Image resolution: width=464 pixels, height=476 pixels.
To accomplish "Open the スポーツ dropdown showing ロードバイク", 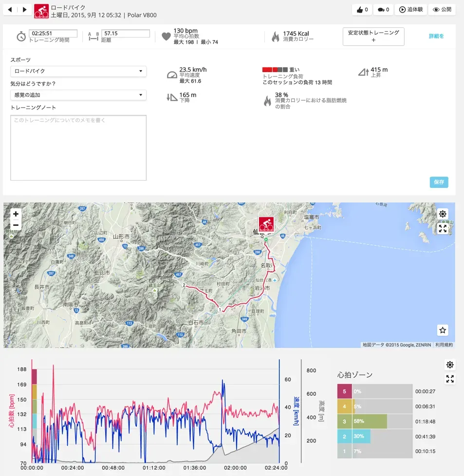I will (x=78, y=71).
